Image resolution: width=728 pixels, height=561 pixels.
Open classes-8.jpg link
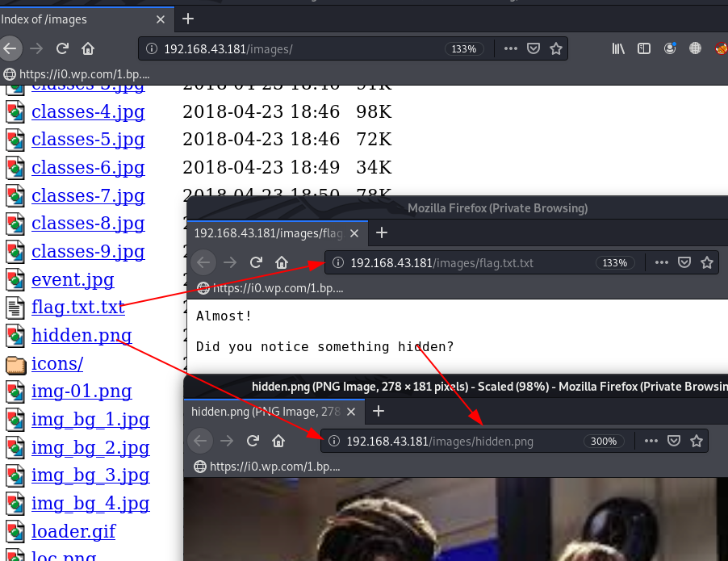[88, 224]
